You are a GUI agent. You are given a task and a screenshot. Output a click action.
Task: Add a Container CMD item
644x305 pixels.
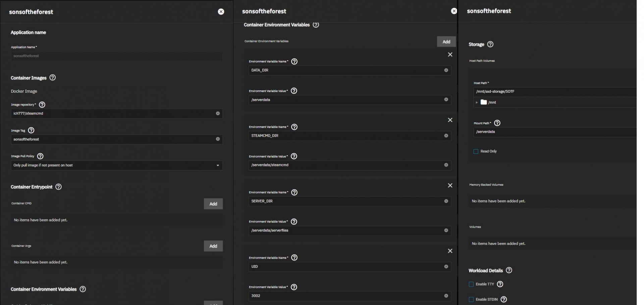[213, 204]
